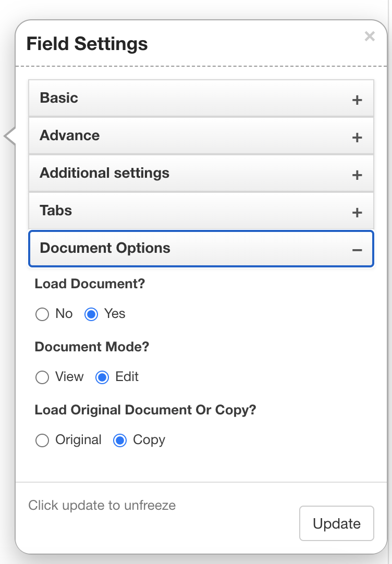The image size is (392, 564).
Task: Click the Update button
Action: 337,523
